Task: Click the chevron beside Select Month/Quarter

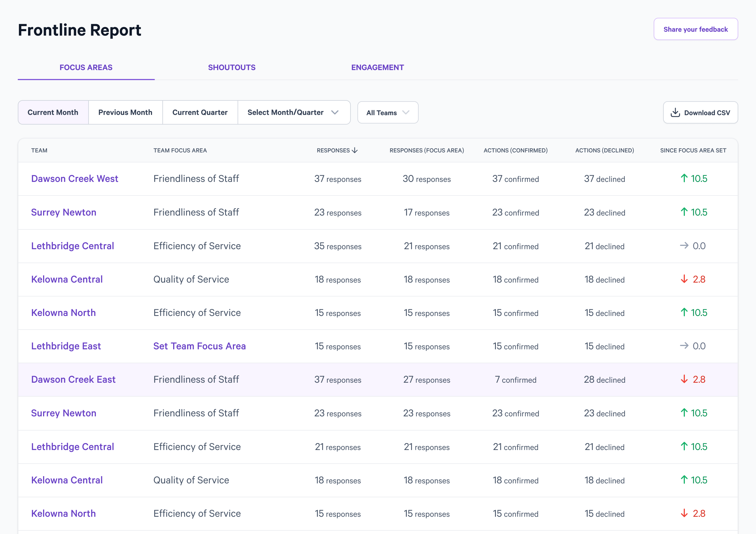Action: click(x=335, y=112)
